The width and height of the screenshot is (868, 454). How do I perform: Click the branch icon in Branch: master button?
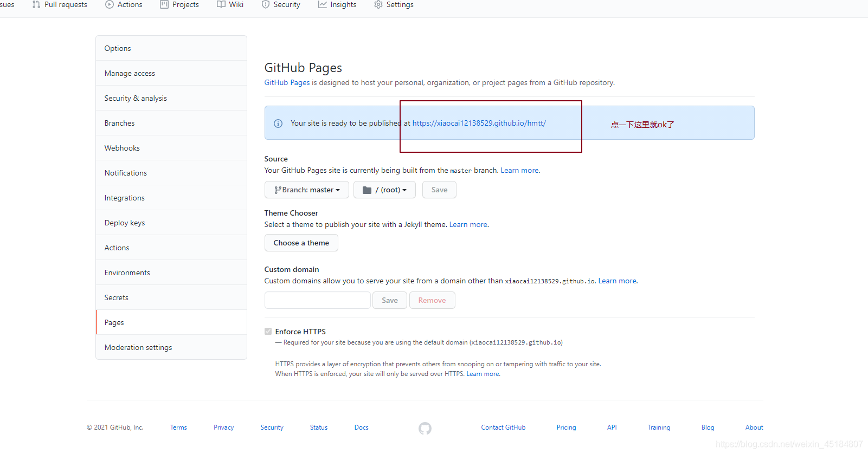[278, 190]
